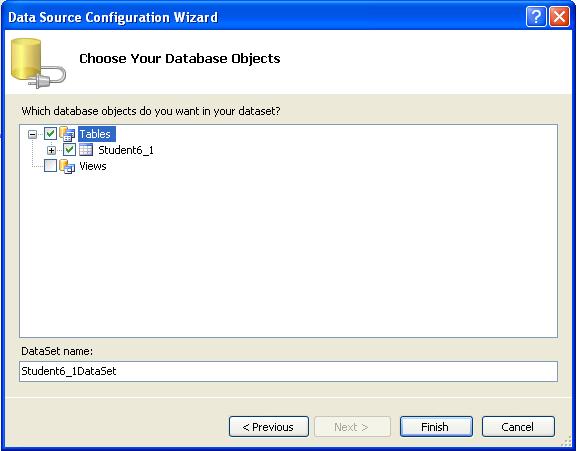Click the Tables folder icon
The width and height of the screenshot is (577, 451).
click(x=67, y=134)
